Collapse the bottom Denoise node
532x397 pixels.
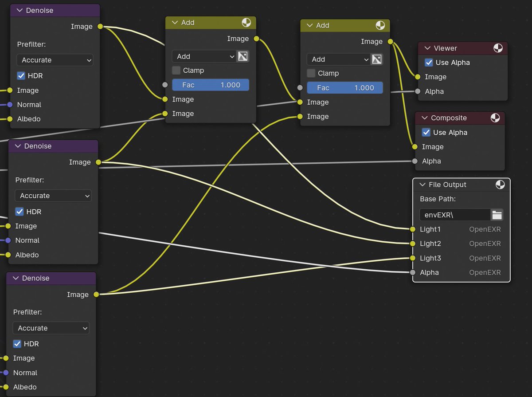pos(16,278)
